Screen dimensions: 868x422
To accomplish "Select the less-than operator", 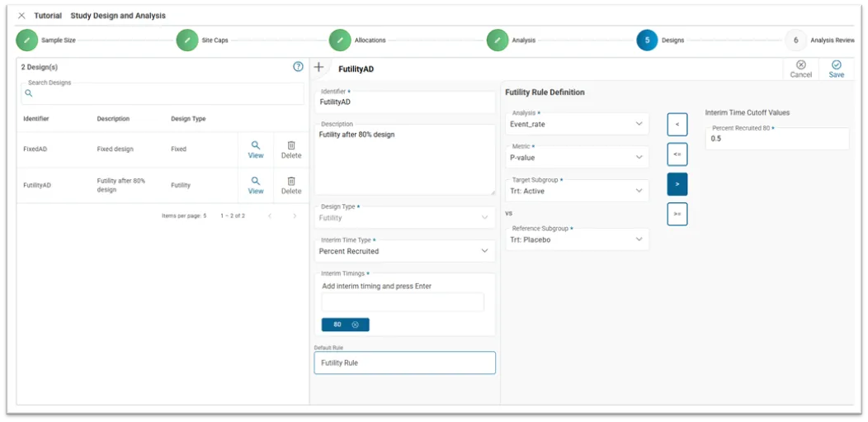I will [677, 125].
